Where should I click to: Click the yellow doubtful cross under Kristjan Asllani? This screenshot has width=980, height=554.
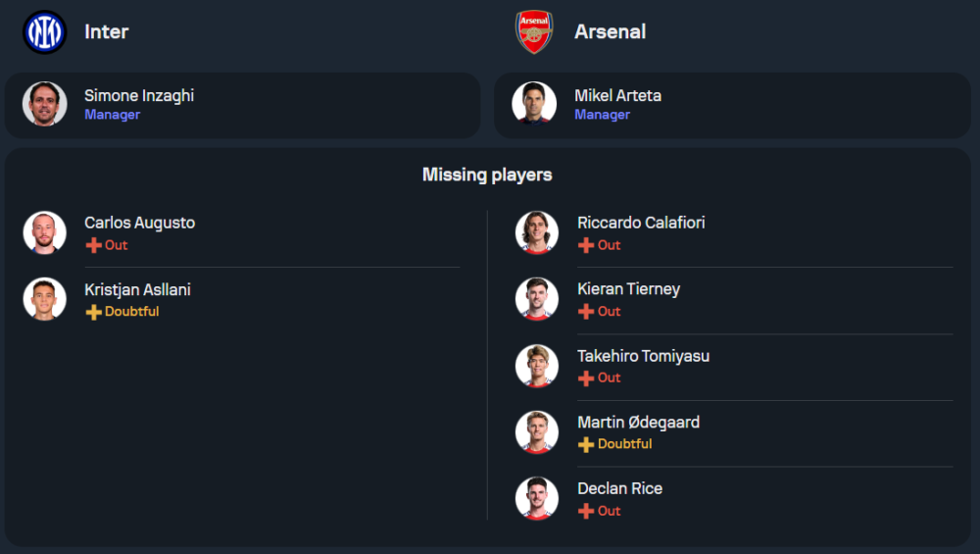(x=93, y=312)
